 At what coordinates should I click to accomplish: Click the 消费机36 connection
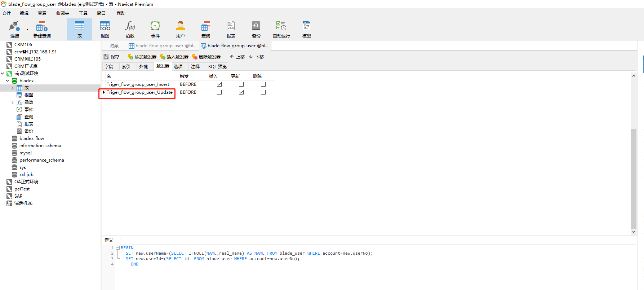(23, 203)
